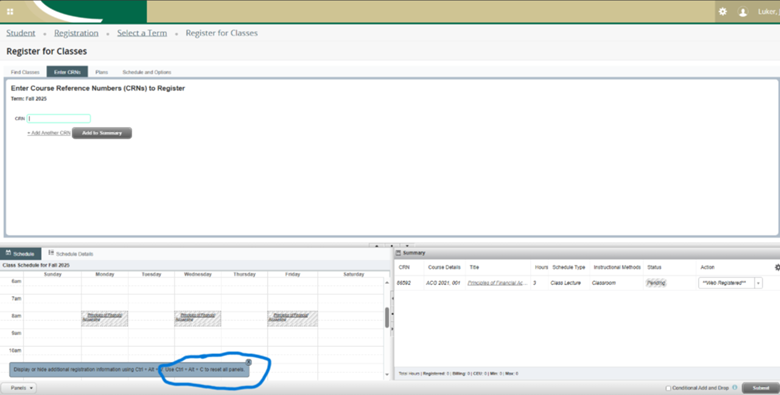
Task: Click the Summary panel header icon
Action: [398, 253]
